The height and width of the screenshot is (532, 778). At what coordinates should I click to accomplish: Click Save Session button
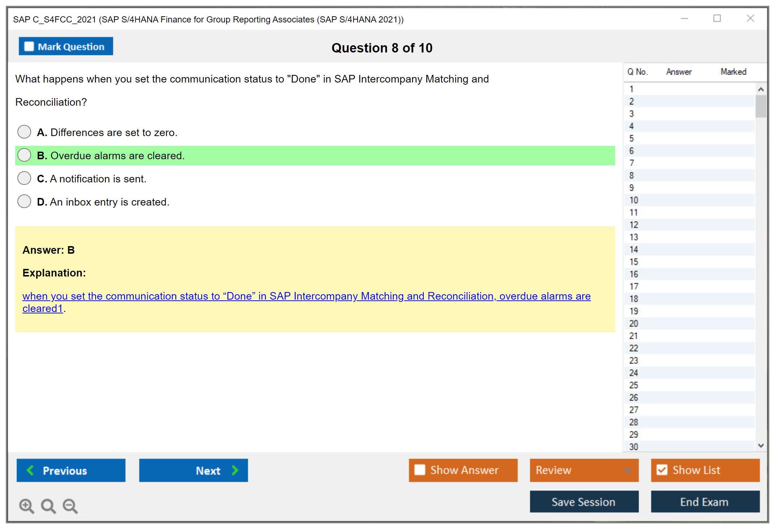(584, 502)
